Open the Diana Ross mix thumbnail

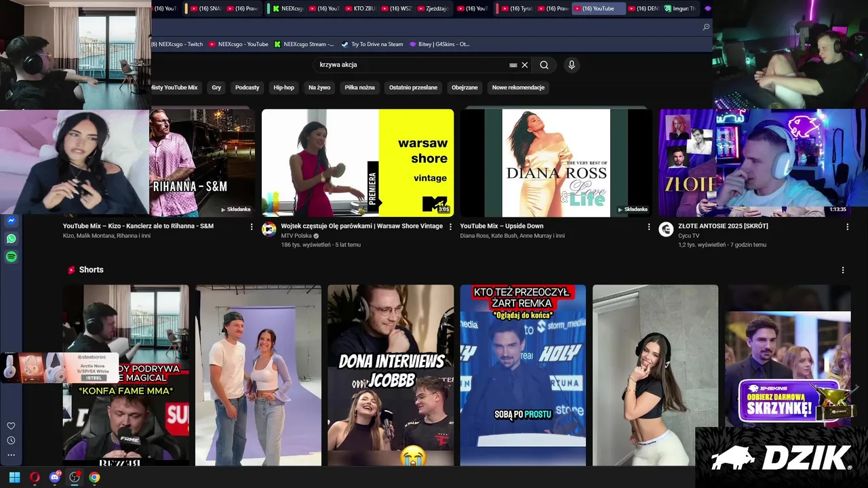pos(556,163)
